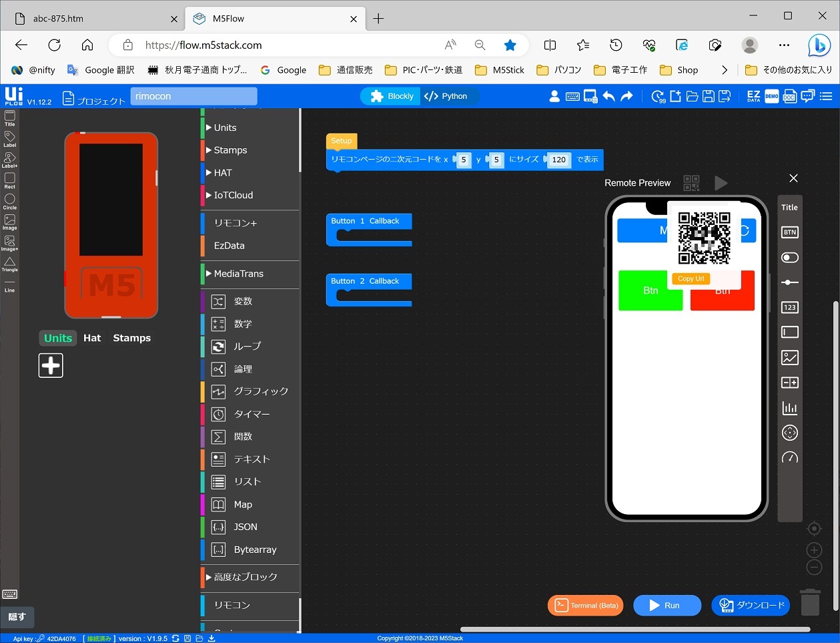
Task: Add a number 123 widget to remote
Action: (790, 307)
